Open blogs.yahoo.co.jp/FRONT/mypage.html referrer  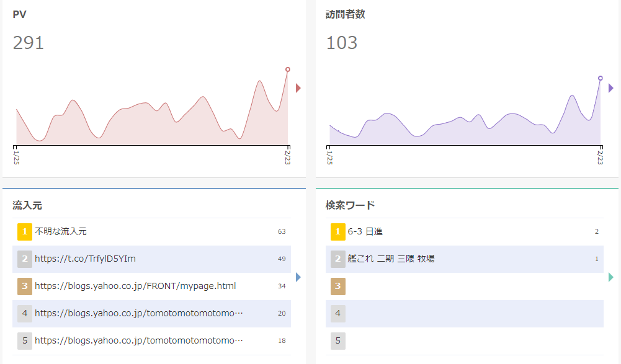point(135,286)
